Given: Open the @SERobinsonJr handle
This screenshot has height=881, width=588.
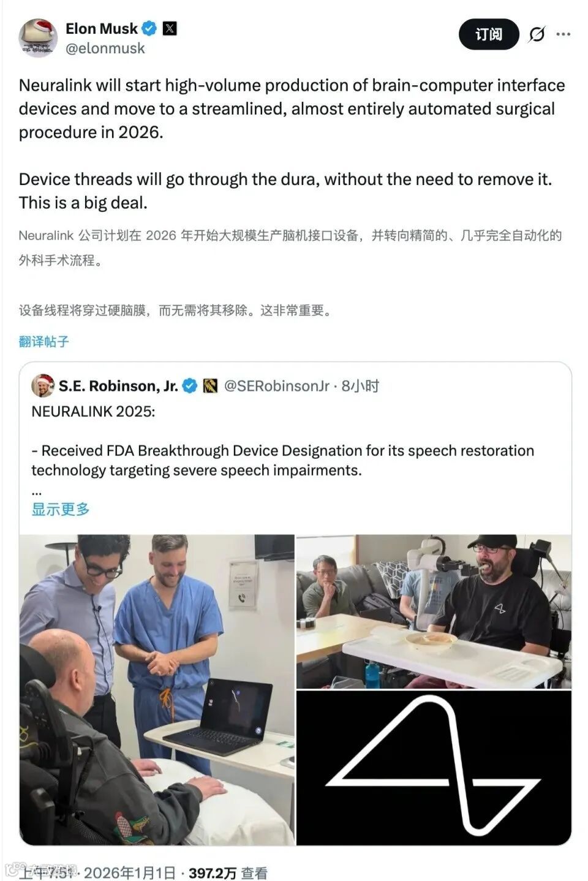Looking at the screenshot, I should [x=277, y=386].
